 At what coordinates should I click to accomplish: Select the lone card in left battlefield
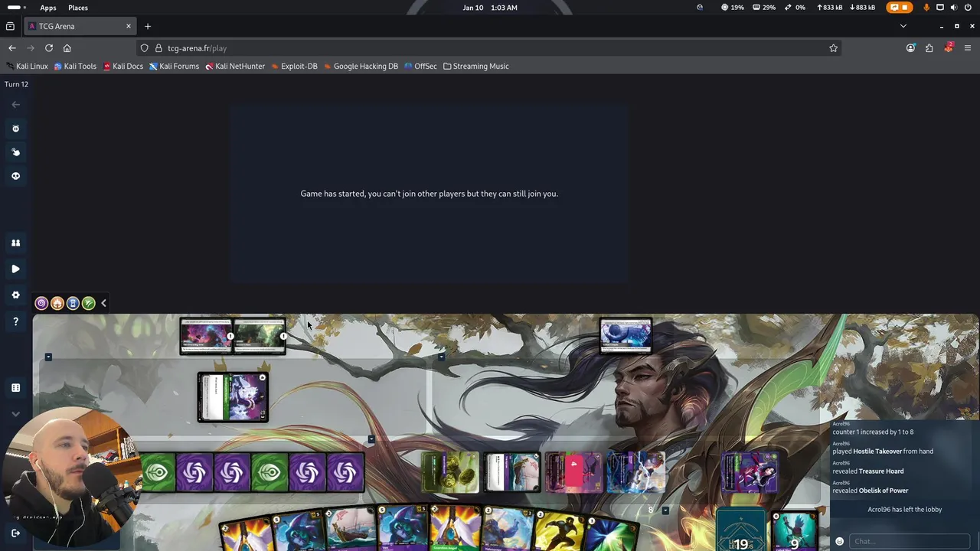pos(233,397)
